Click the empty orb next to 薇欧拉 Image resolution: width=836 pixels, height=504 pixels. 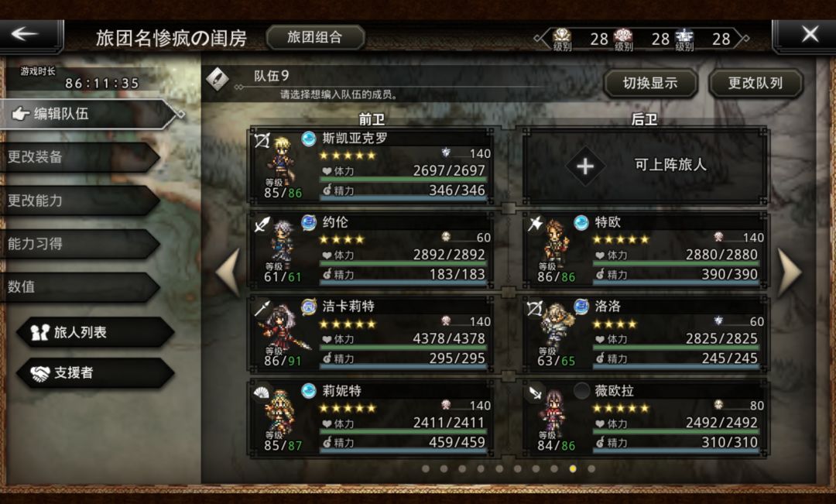tap(581, 391)
